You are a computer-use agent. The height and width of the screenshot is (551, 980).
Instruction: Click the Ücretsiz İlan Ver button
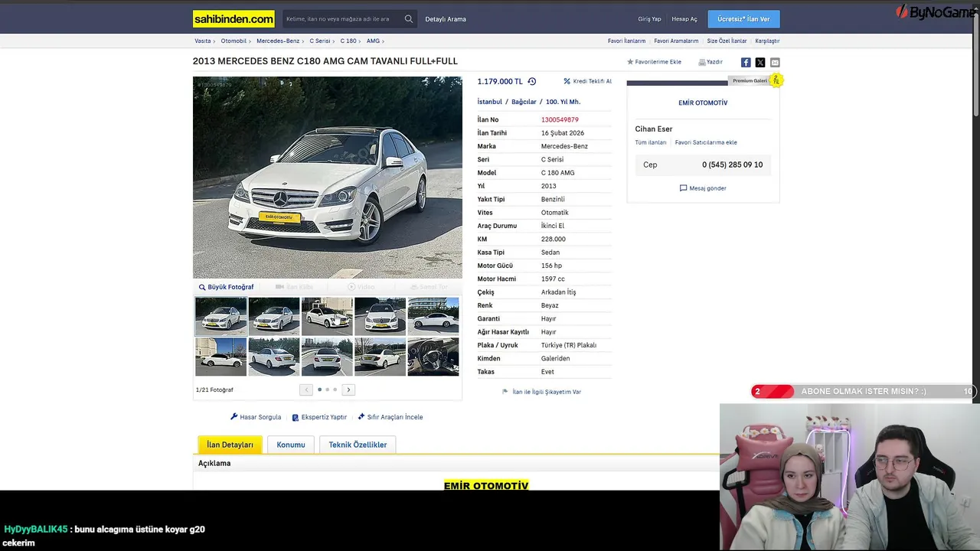(743, 19)
